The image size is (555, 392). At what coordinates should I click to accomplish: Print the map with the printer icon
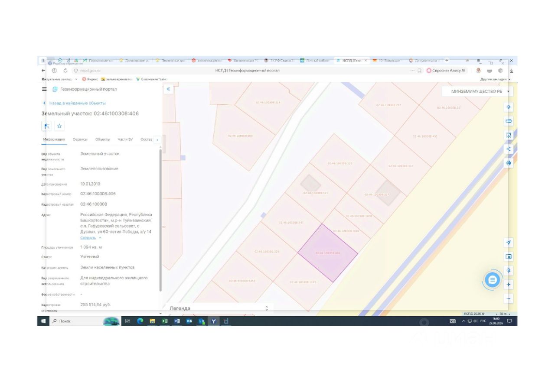[x=509, y=163]
